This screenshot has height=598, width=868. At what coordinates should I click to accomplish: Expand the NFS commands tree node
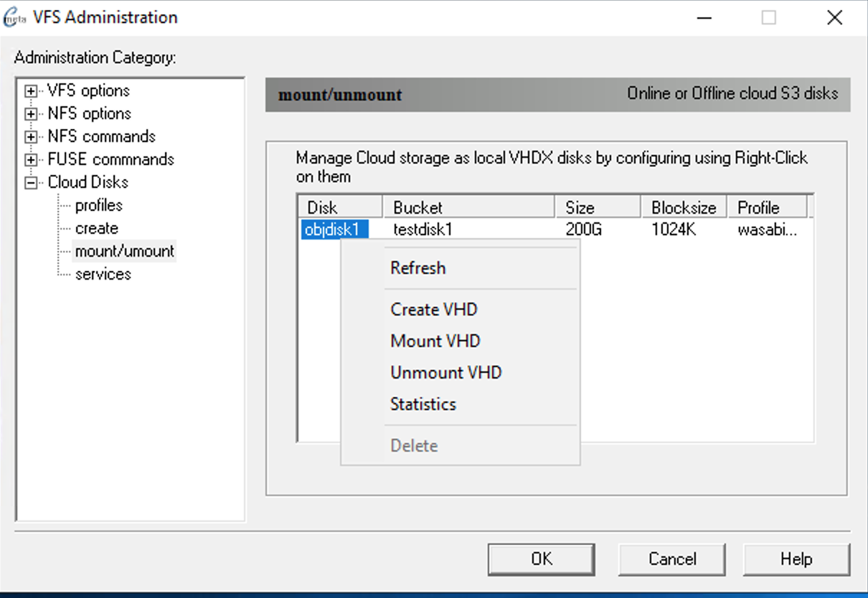point(31,137)
